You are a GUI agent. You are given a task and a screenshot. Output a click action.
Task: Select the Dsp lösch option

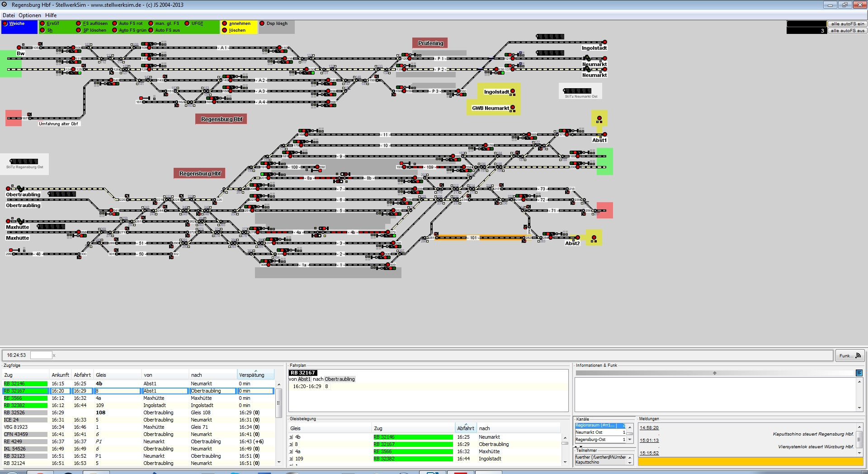pyautogui.click(x=262, y=24)
